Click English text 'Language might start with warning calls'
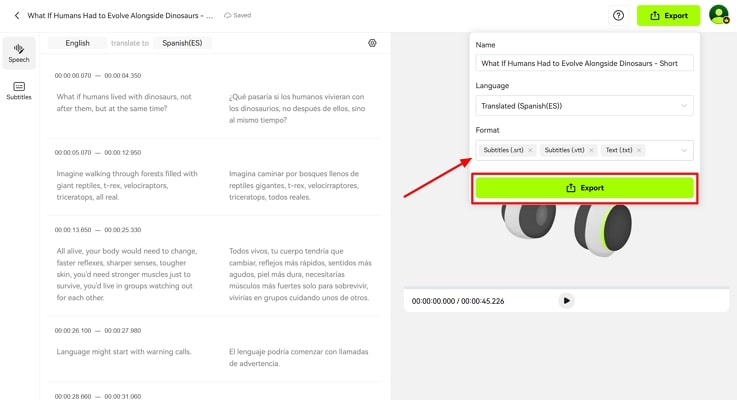737x400 pixels. pyautogui.click(x=124, y=352)
